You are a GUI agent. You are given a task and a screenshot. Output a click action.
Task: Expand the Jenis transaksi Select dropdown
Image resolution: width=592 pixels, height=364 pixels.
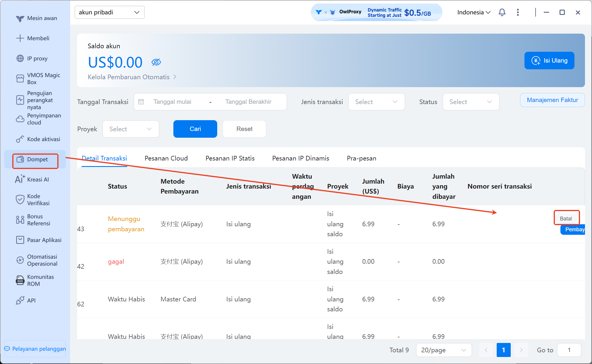(376, 102)
